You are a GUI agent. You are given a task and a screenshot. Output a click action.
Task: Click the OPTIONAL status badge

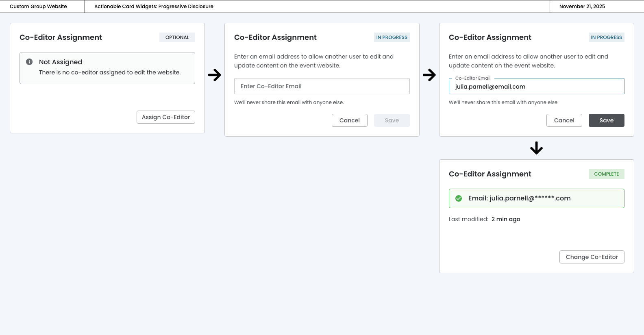point(177,37)
